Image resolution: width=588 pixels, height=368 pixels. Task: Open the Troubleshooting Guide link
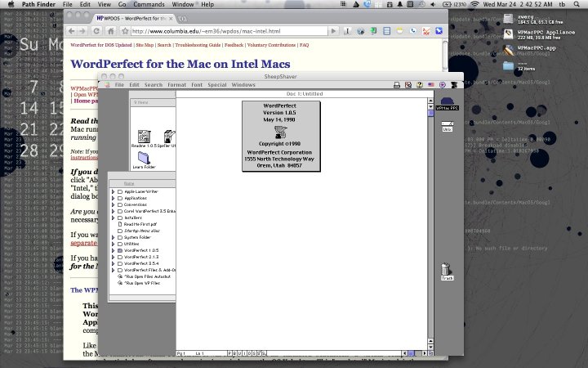tap(198, 45)
